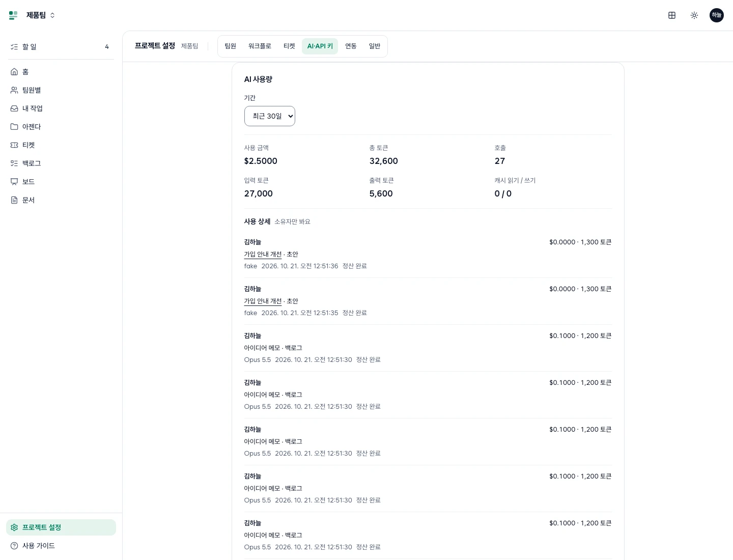Screen dimensions: 733x560
Task: Open the 기간 최근 30일 dropdown
Action: (x=270, y=116)
